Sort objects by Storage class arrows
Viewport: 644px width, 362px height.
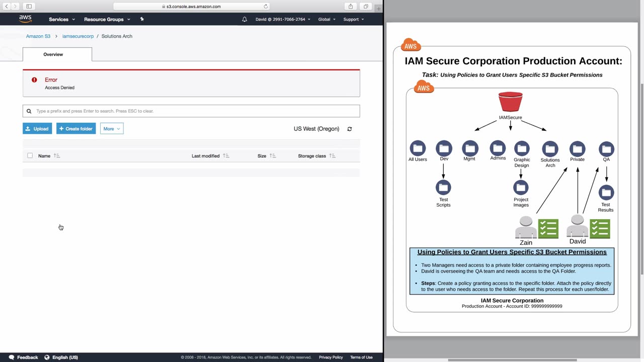coord(332,156)
